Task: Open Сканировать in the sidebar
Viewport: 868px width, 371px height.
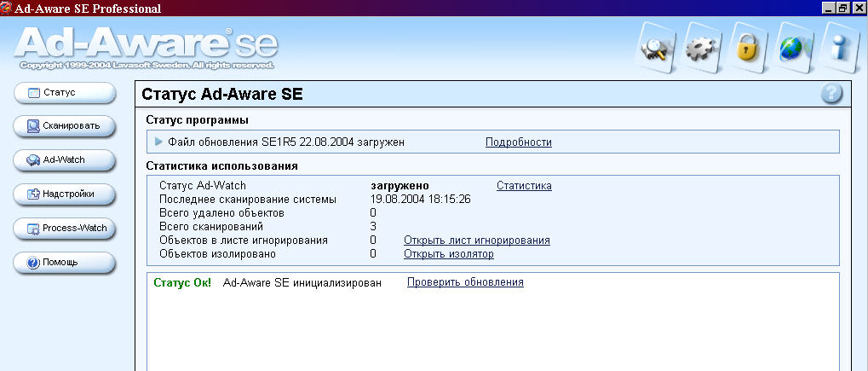Action: point(64,126)
